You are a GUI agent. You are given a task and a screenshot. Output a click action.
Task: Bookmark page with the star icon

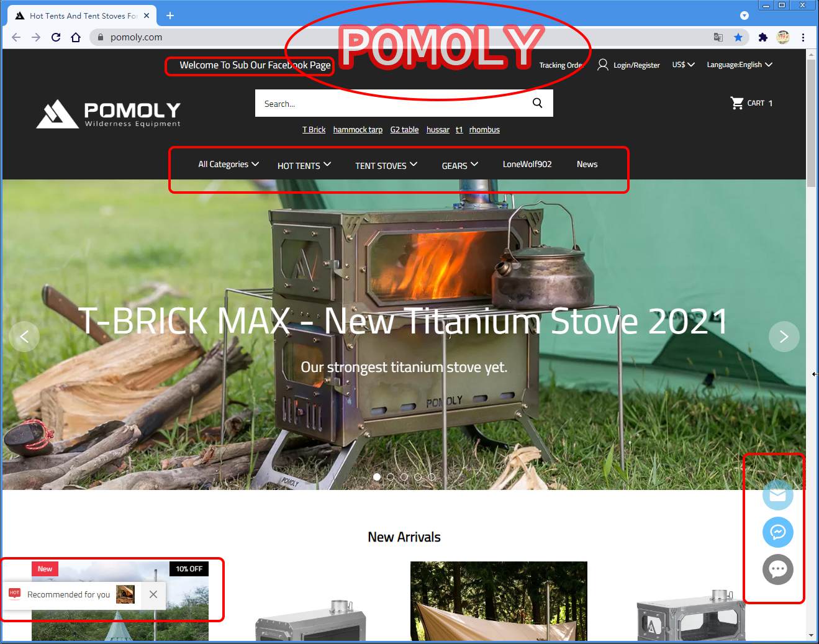(738, 37)
